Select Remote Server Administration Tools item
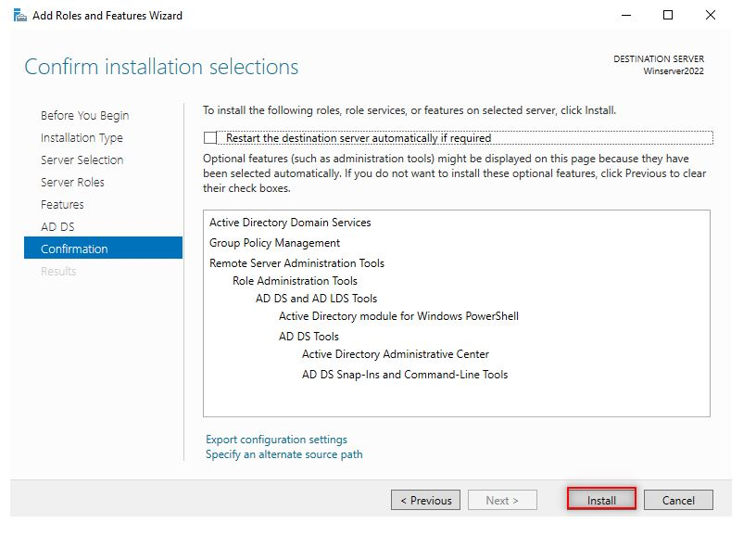The height and width of the screenshot is (536, 756). click(296, 263)
